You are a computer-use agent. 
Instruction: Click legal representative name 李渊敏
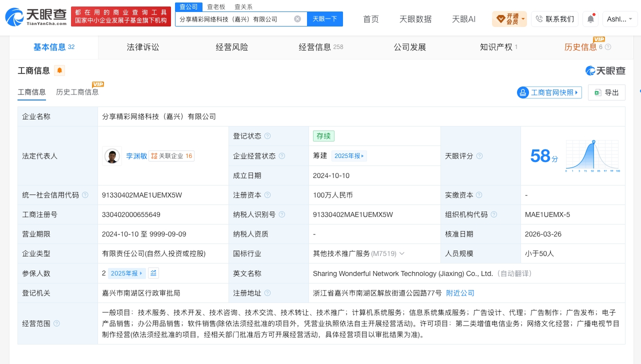(x=135, y=156)
